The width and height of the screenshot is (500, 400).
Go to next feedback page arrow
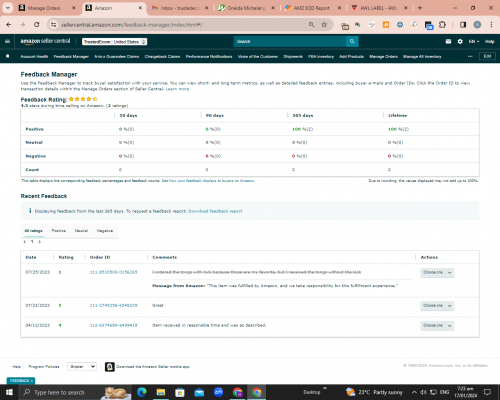[39, 242]
